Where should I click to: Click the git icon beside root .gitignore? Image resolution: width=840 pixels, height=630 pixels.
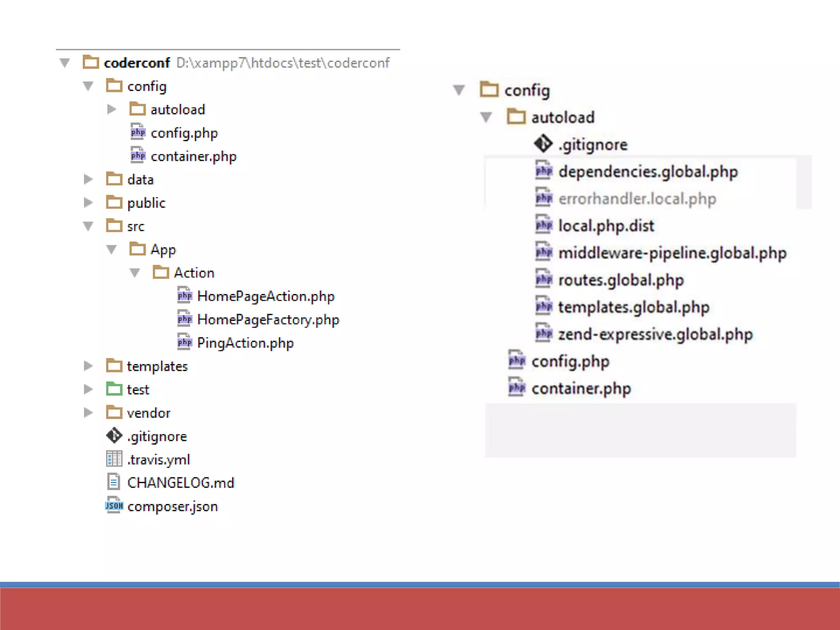(114, 436)
